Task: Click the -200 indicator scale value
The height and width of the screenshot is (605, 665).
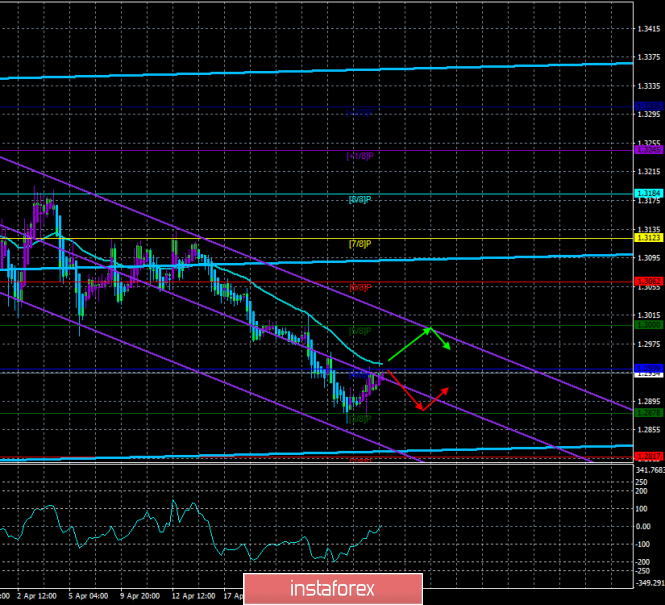Action: coord(643,562)
